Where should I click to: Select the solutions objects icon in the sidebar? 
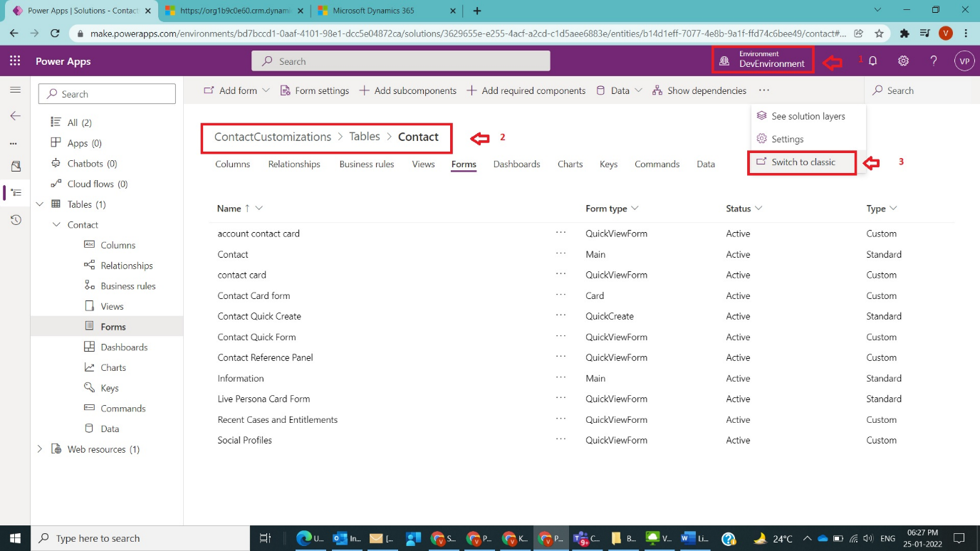(x=15, y=192)
